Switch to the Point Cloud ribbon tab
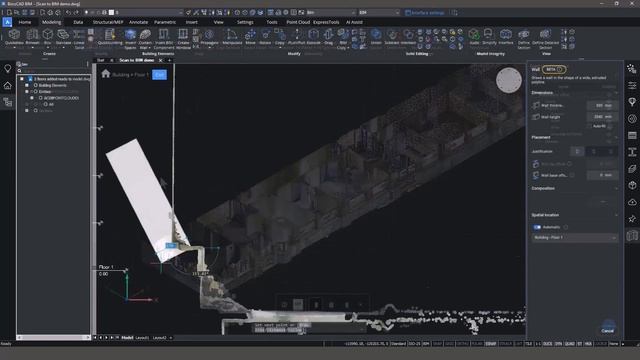 [298, 22]
